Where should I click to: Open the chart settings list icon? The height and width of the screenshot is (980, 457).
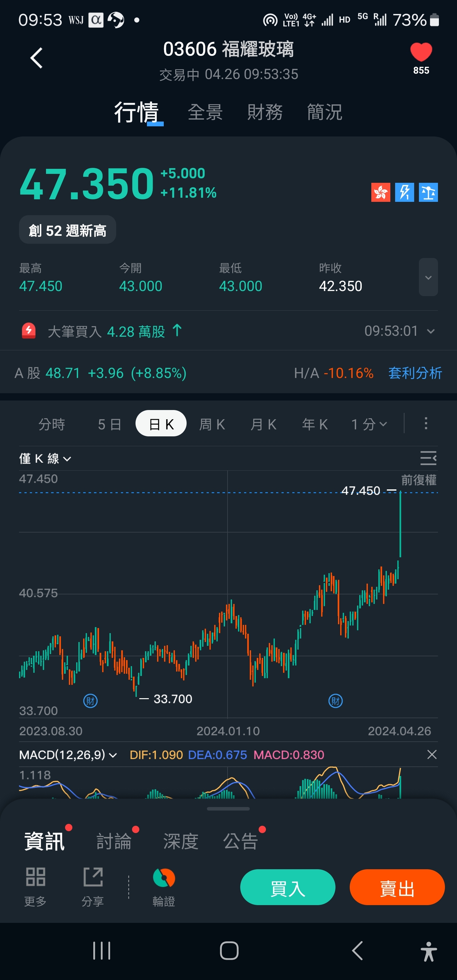pyautogui.click(x=428, y=458)
